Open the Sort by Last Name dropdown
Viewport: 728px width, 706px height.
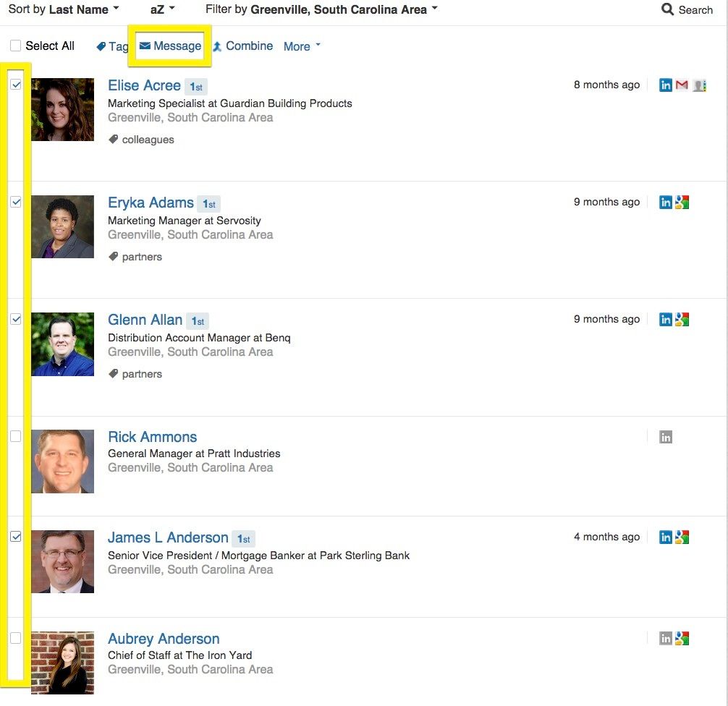64,9
